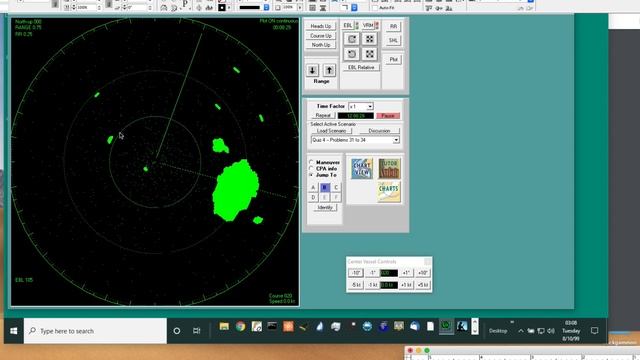This screenshot has width=640, height=360.
Task: Open Windows Start menu
Action: click(x=13, y=331)
